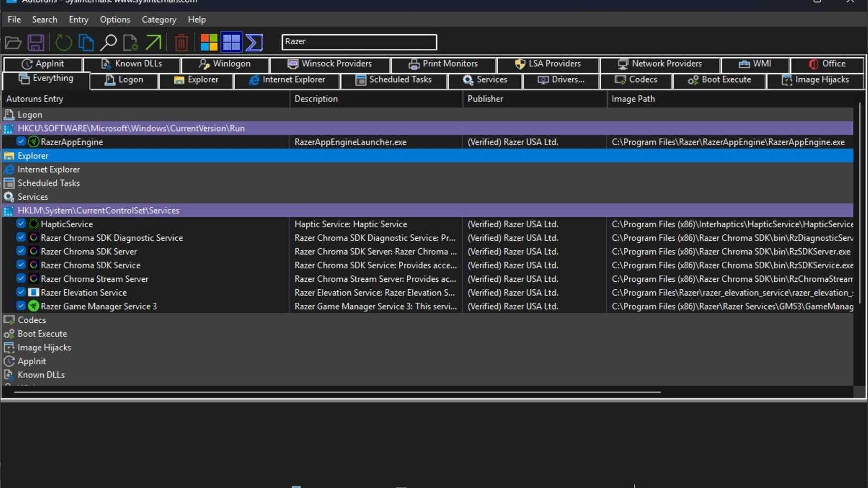Image resolution: width=868 pixels, height=488 pixels.
Task: Click the blue Sigma VirusTotal icon
Action: click(x=254, y=43)
